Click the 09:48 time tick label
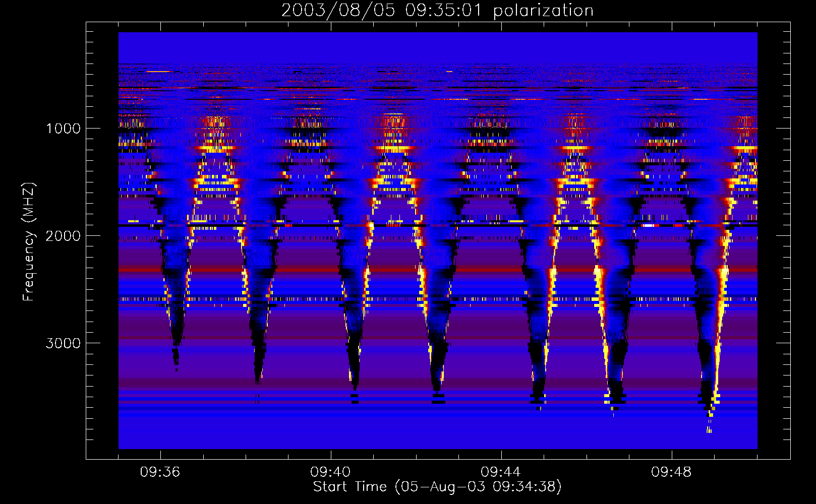816x504 pixels. click(x=671, y=472)
